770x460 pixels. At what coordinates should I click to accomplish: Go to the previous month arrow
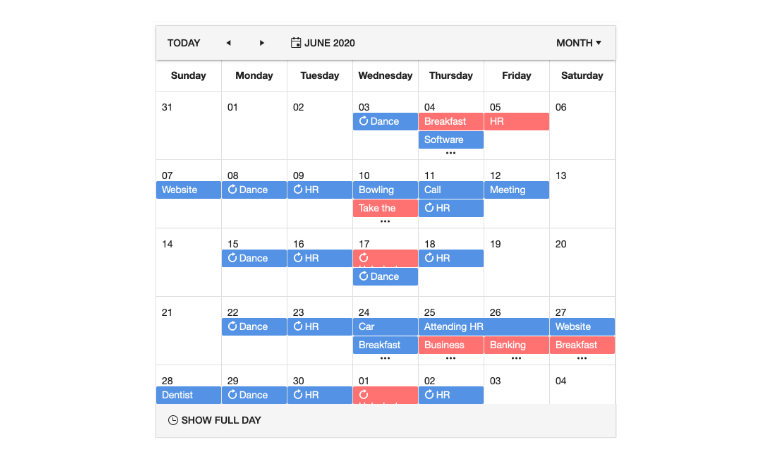[228, 43]
